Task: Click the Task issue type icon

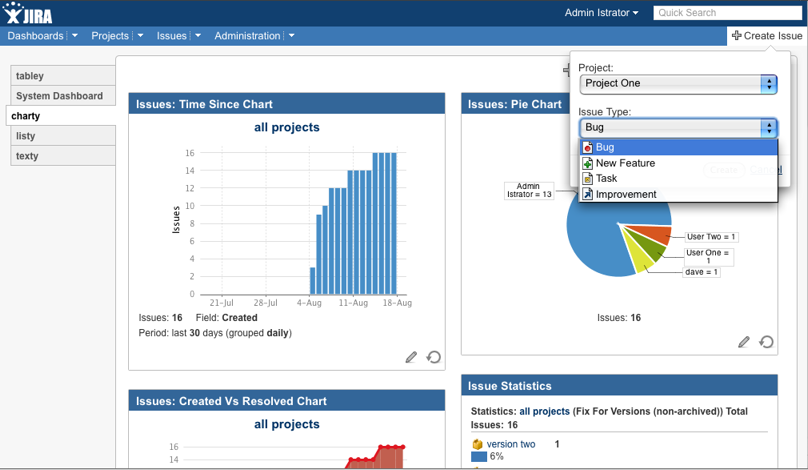Action: coord(587,179)
